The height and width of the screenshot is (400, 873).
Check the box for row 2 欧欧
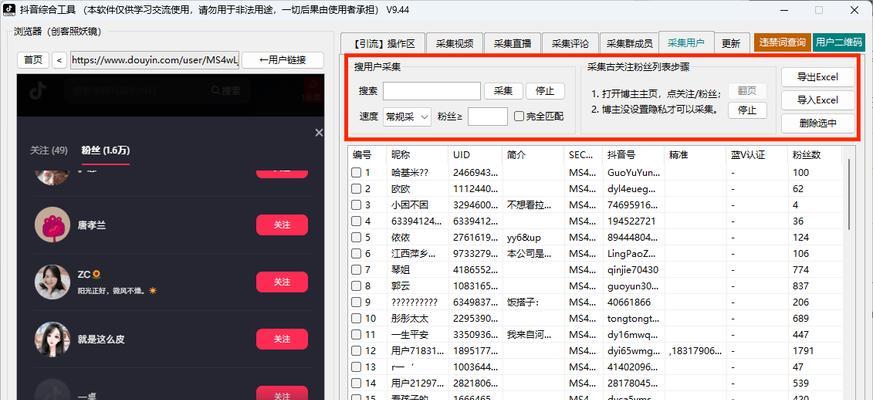tap(356, 189)
